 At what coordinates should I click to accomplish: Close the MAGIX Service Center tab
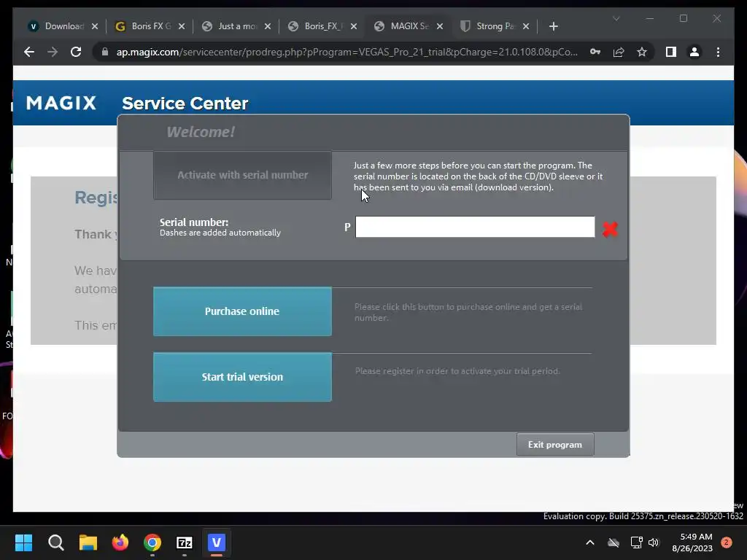[440, 27]
